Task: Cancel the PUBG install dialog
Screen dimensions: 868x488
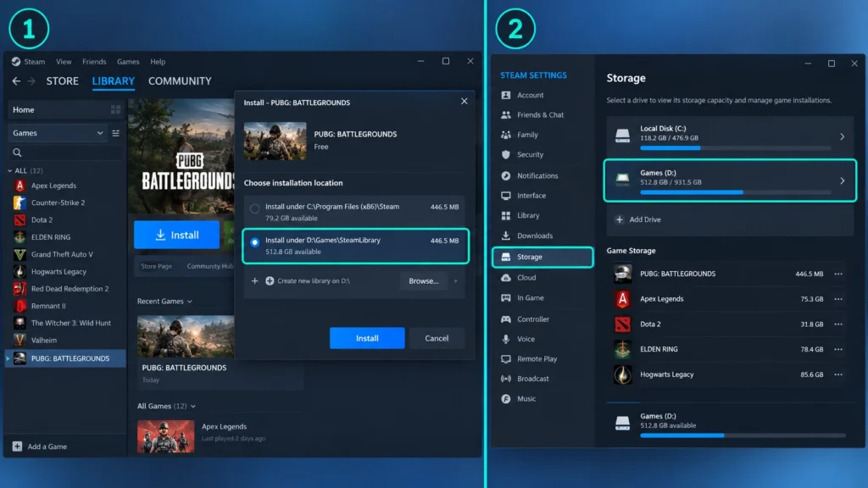Action: point(437,338)
